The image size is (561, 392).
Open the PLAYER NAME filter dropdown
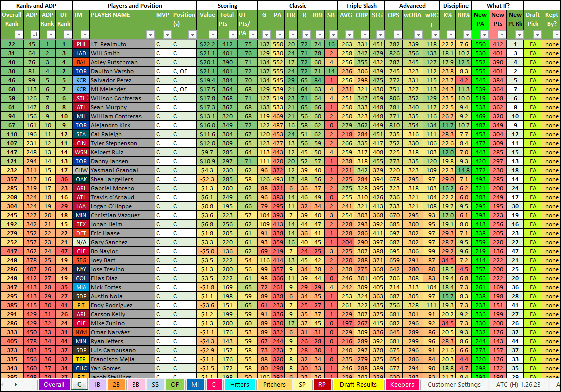150,34
